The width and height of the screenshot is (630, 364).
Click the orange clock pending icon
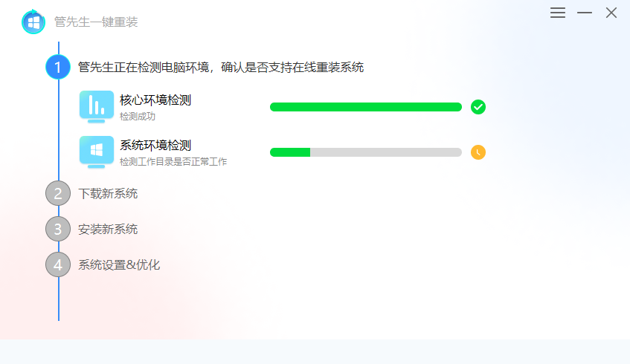tap(478, 152)
